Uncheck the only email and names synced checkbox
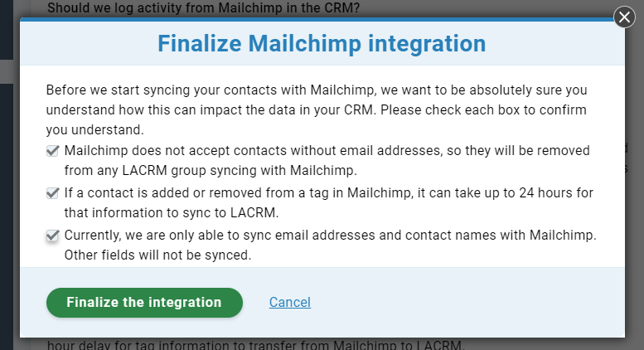The image size is (644, 350). pos(52,236)
